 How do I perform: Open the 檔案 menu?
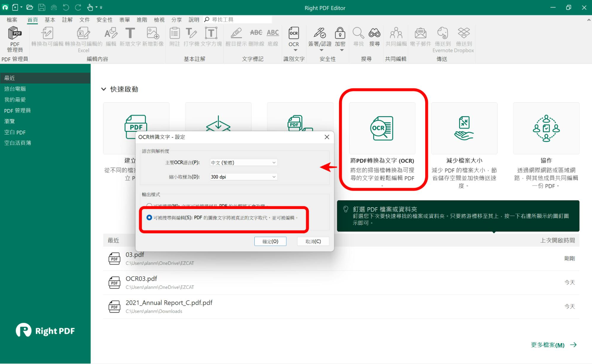point(12,20)
